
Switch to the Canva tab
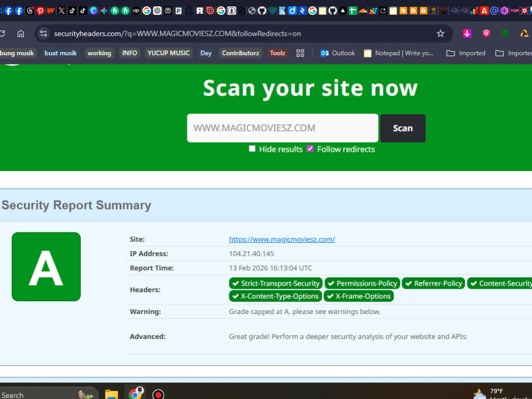[93, 11]
